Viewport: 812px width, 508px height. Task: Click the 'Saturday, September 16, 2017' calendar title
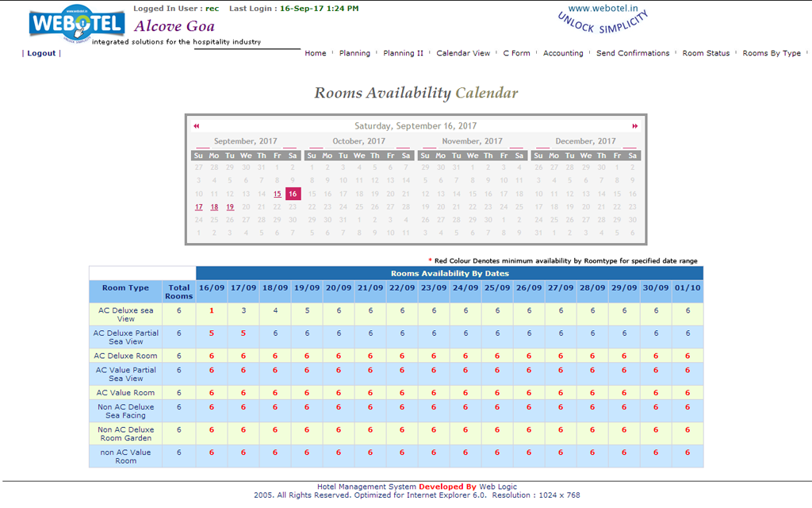tap(416, 126)
